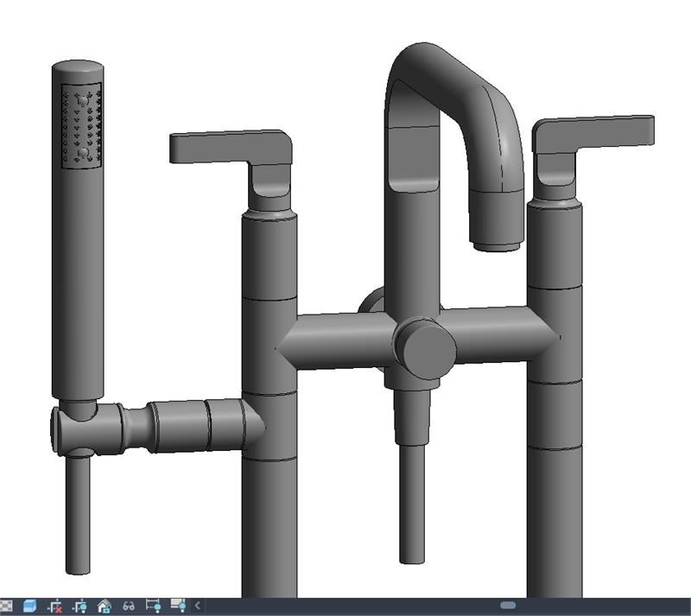Click the framed lightbulb view control icon
The width and height of the screenshot is (691, 616).
[x=154, y=606]
